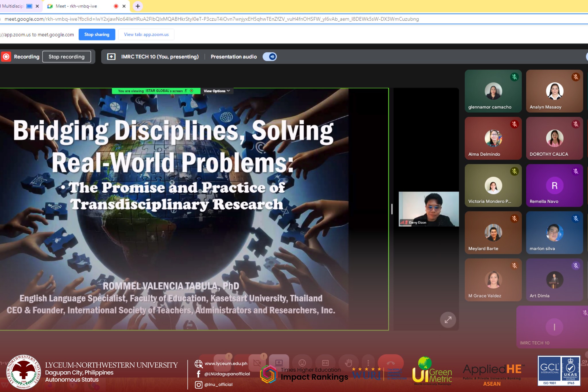Click the present screen icon in toolbar
Image resolution: width=588 pixels, height=392 pixels.
click(x=279, y=363)
